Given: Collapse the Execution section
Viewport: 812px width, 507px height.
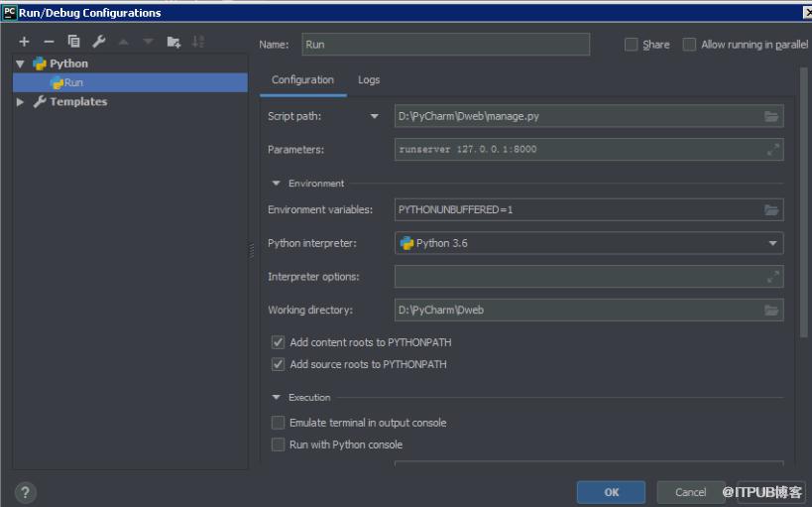Looking at the screenshot, I should [276, 397].
